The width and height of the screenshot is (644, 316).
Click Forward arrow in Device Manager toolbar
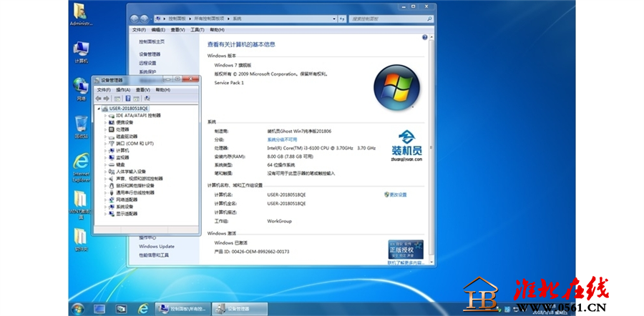point(107,99)
